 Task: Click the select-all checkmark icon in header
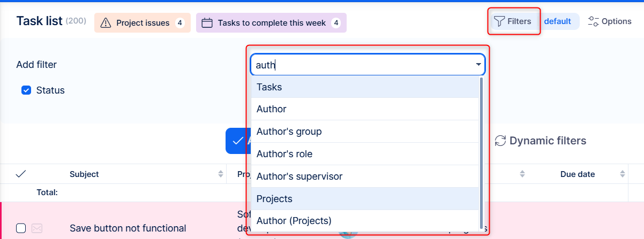point(21,174)
